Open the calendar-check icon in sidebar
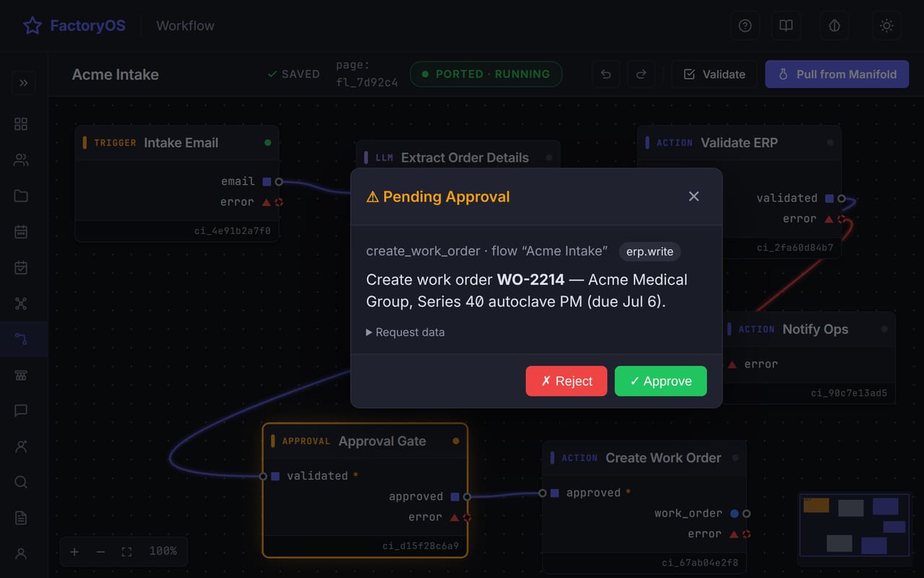This screenshot has width=924, height=578. (21, 268)
